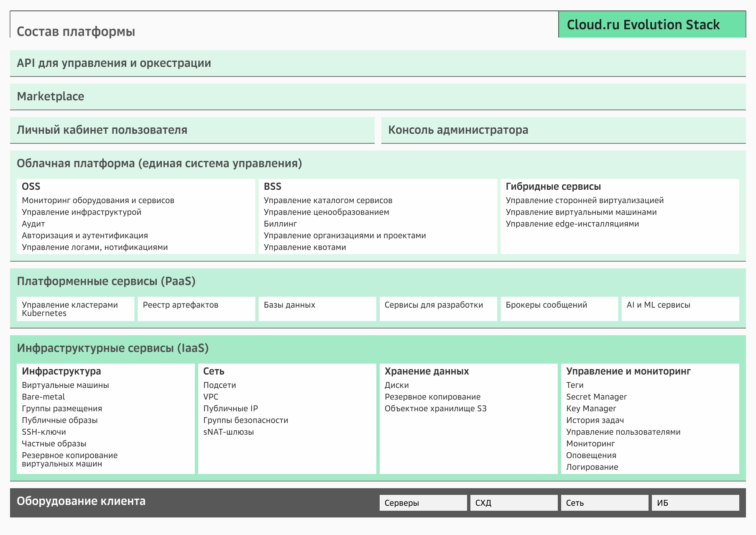Click 'Управление и мониторинг' heading
Screen dimensions: 756x535
628,371
